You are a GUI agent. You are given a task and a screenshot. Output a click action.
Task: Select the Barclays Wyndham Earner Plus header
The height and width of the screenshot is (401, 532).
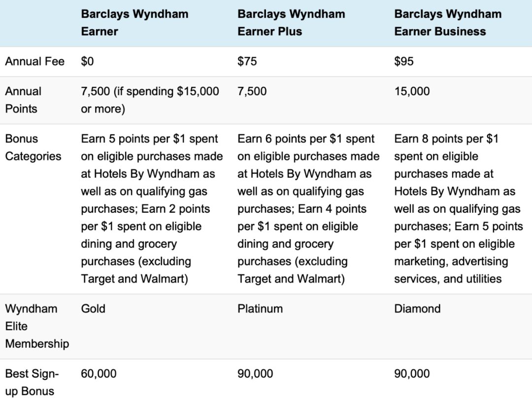(x=291, y=23)
